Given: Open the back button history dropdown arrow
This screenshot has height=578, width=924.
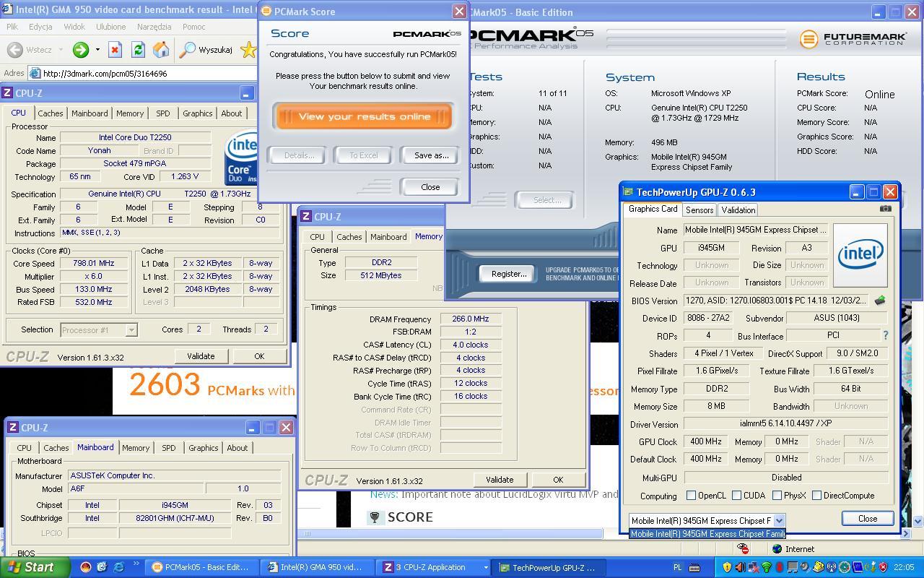Looking at the screenshot, I should 61,50.
